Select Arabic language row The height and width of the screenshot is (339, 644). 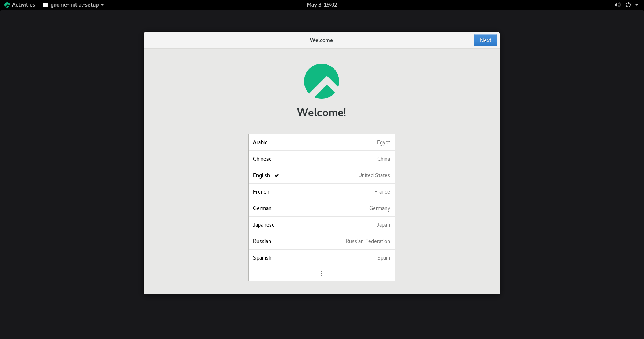322,142
